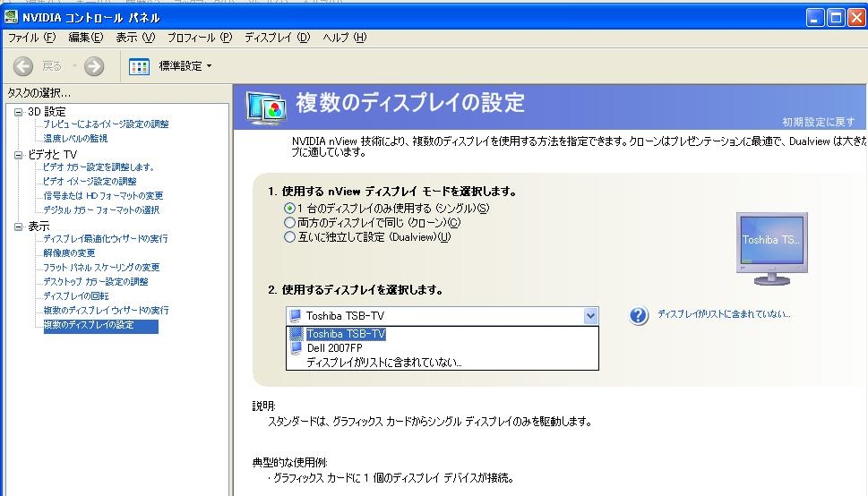868x496 pixels.
Task: Select single display mode (シングル) radio button
Action: click(289, 208)
